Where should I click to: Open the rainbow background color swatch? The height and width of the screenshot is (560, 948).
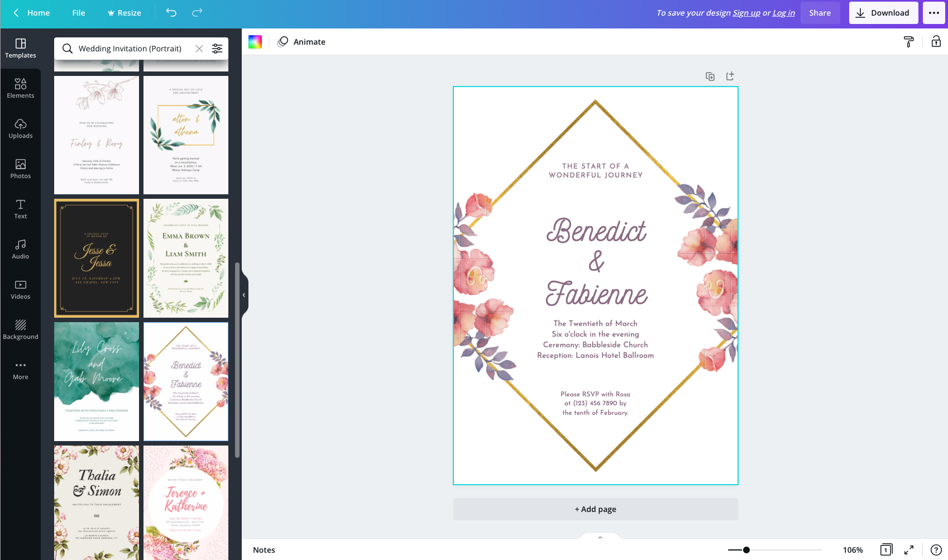[255, 42]
